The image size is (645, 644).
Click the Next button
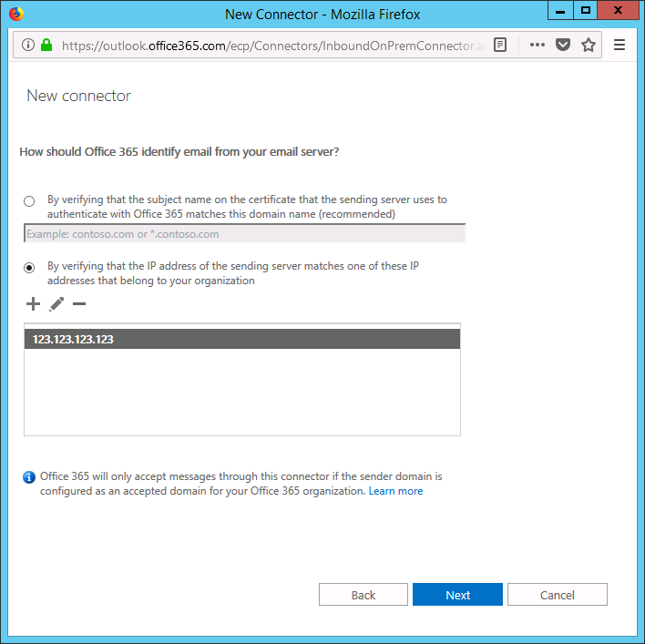click(457, 594)
